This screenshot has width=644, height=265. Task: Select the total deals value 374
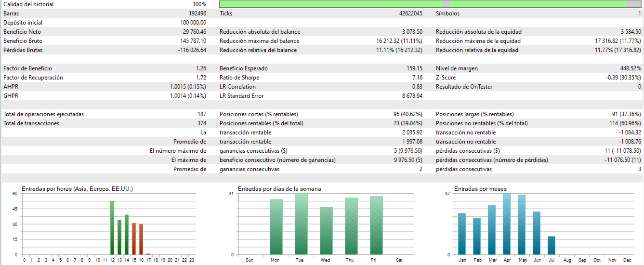[x=202, y=123]
